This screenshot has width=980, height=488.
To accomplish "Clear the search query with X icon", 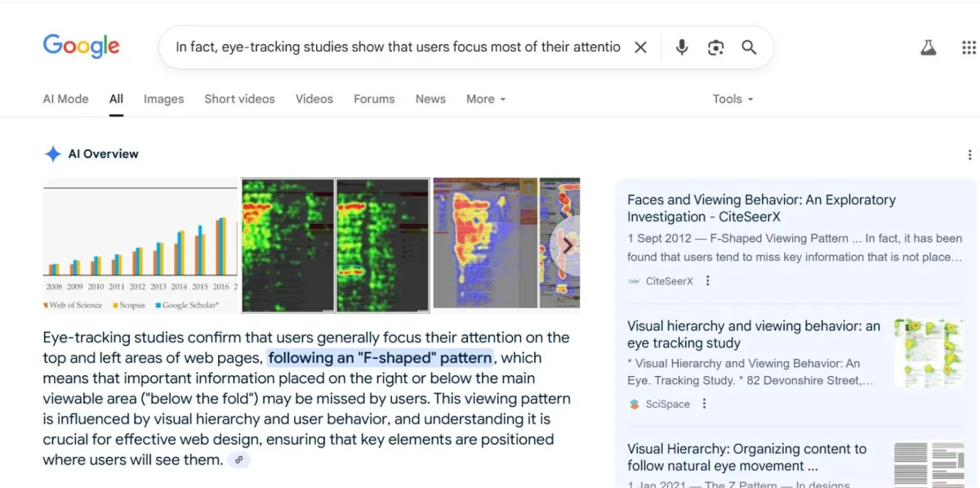I will pos(641,47).
